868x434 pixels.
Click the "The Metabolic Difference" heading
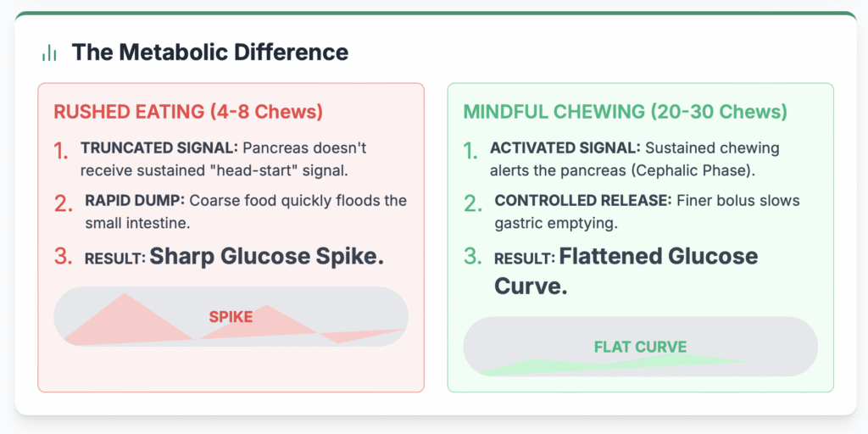pos(209,52)
